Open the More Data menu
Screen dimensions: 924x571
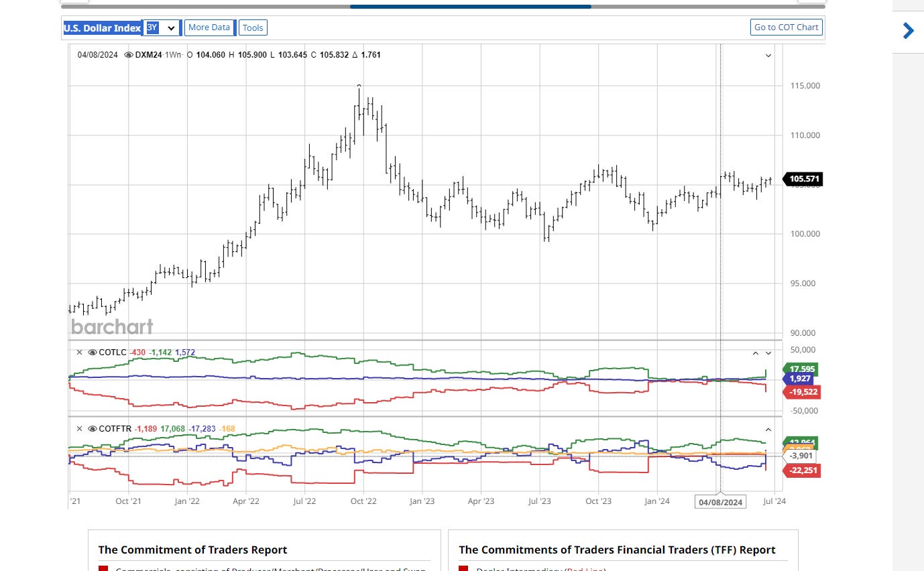click(x=209, y=27)
